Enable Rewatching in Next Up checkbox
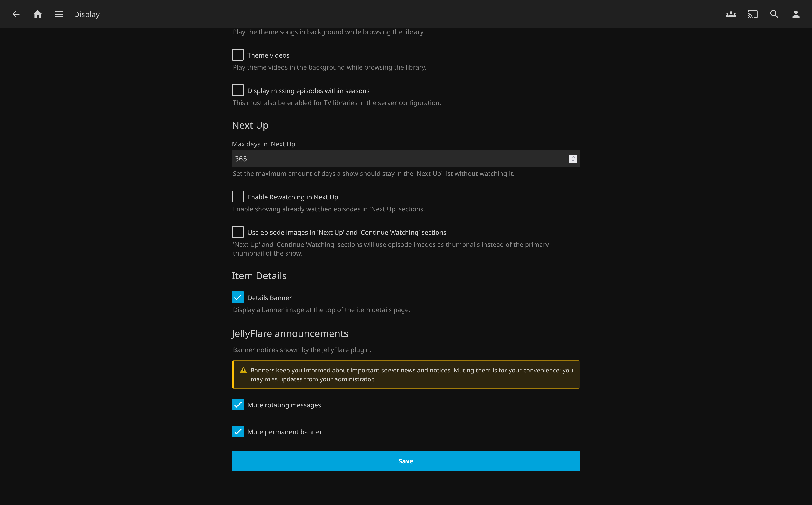The height and width of the screenshot is (505, 812). pyautogui.click(x=238, y=196)
